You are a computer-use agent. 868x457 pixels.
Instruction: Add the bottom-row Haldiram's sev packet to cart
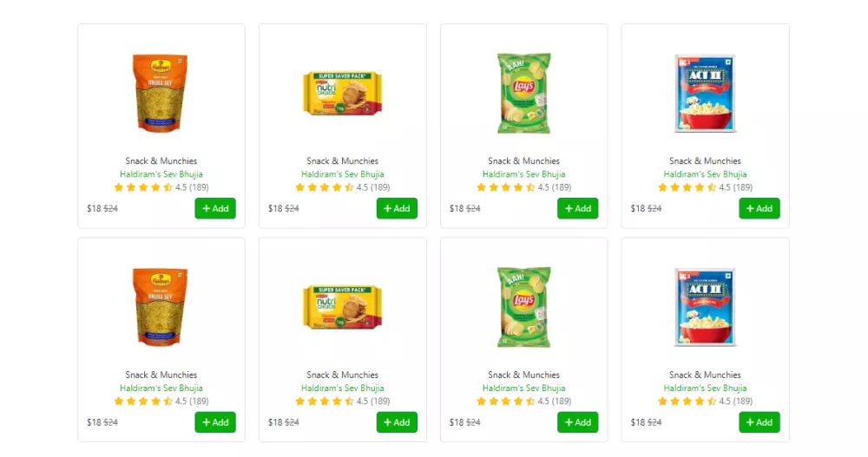pyautogui.click(x=215, y=422)
